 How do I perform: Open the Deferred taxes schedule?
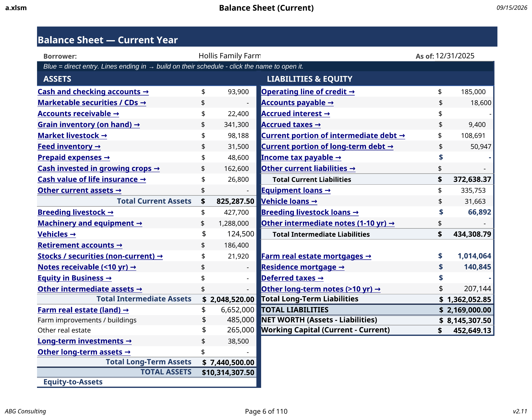(292, 278)
